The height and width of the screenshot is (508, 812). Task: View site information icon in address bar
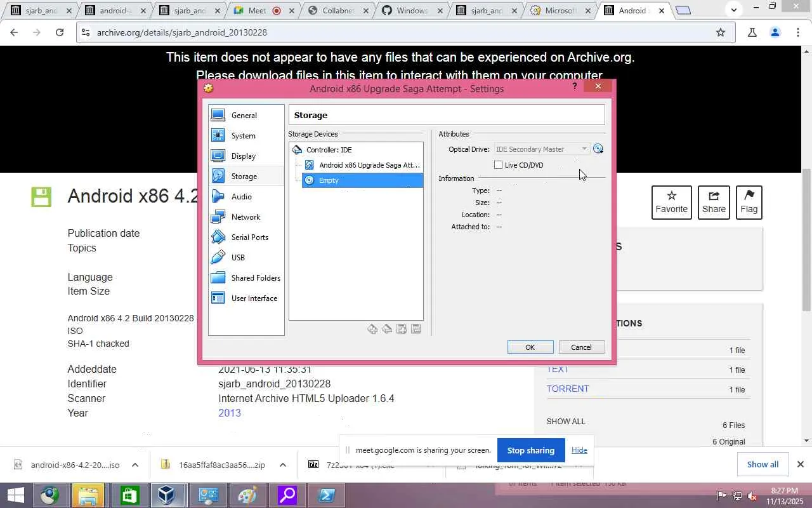pos(86,32)
